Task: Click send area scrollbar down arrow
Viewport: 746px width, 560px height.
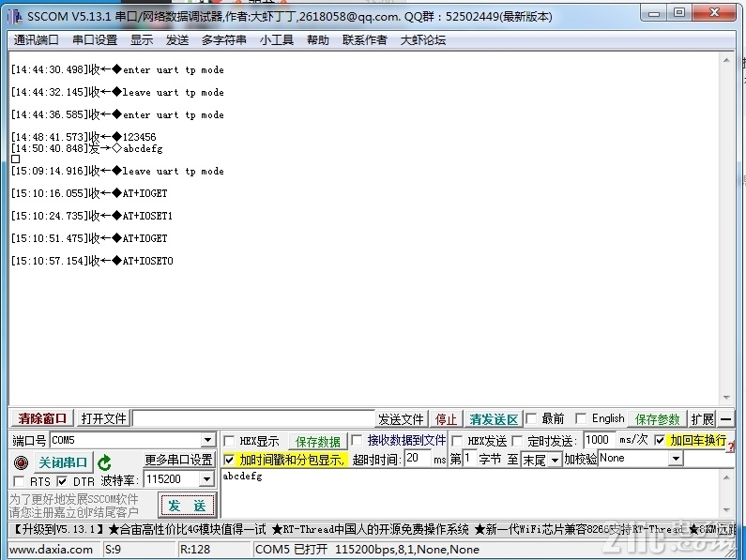Action: [726, 510]
